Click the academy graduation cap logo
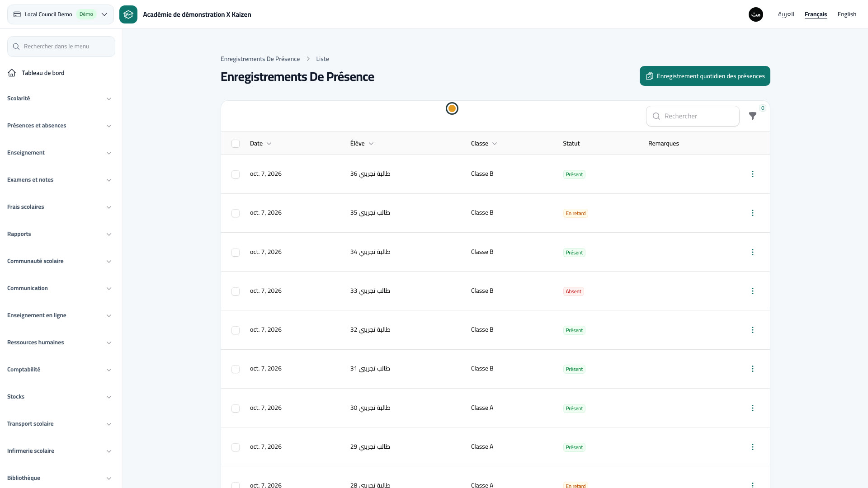This screenshot has width=868, height=488. (x=128, y=14)
